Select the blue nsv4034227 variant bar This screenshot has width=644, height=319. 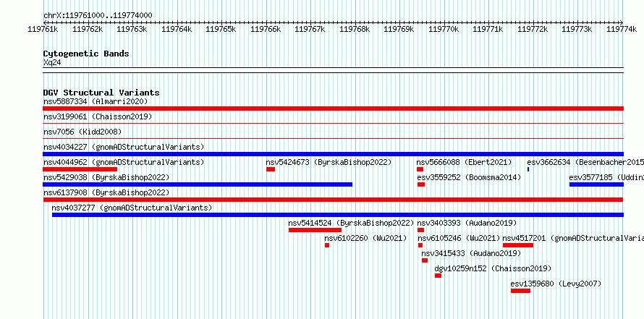(x=333, y=154)
